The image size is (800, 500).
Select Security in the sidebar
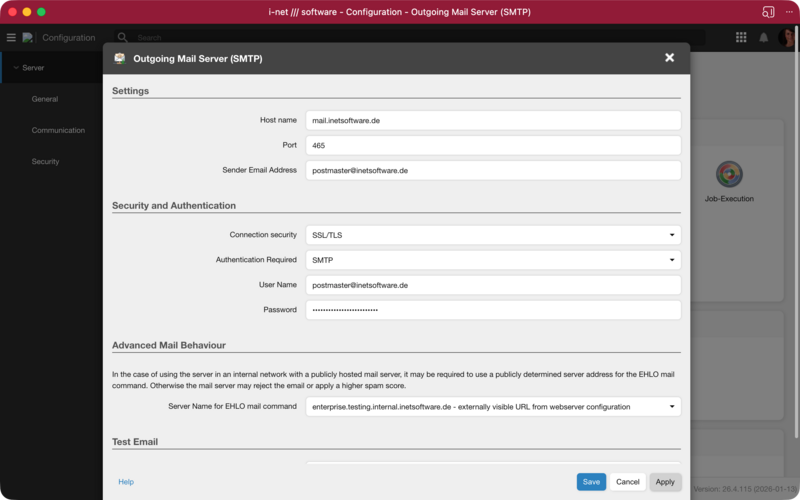(45, 161)
